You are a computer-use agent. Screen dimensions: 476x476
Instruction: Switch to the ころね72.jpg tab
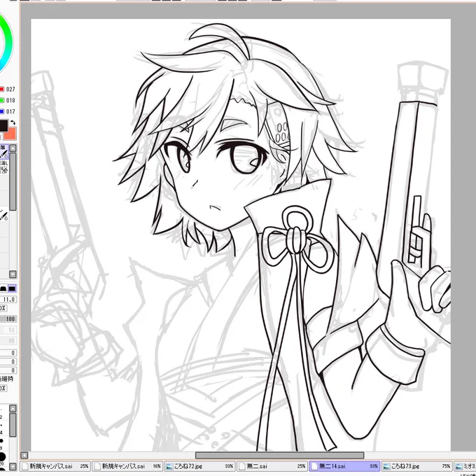(x=199, y=466)
